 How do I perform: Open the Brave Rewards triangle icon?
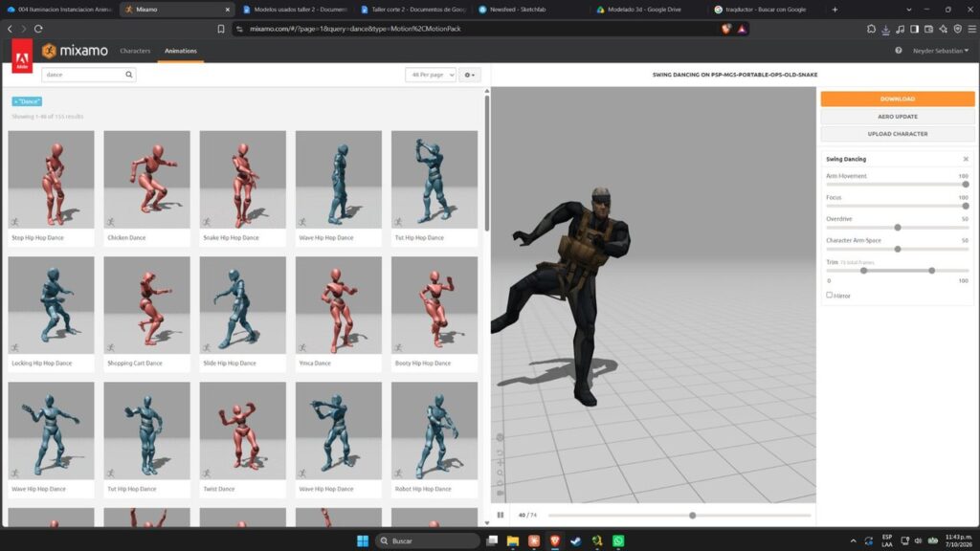pyautogui.click(x=742, y=29)
